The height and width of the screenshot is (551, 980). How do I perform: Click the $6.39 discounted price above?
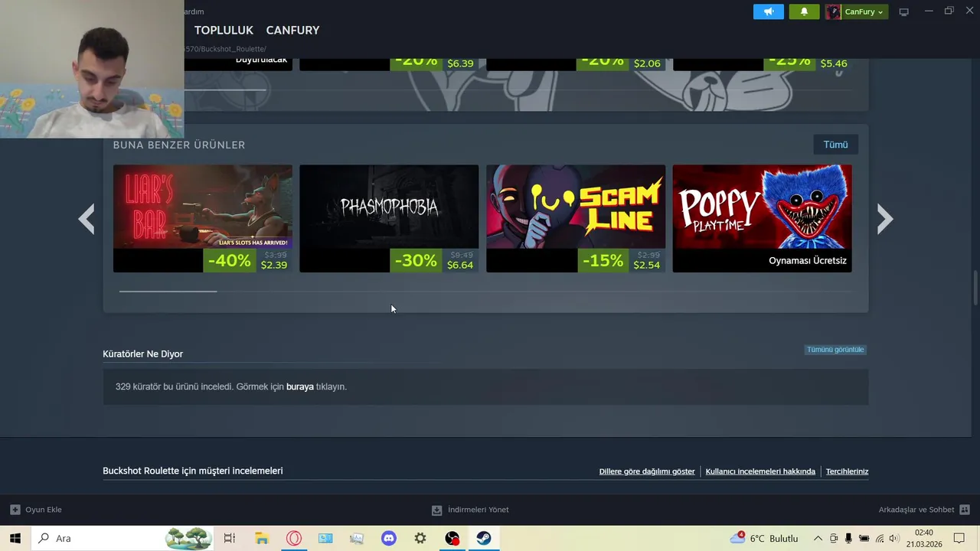click(460, 64)
